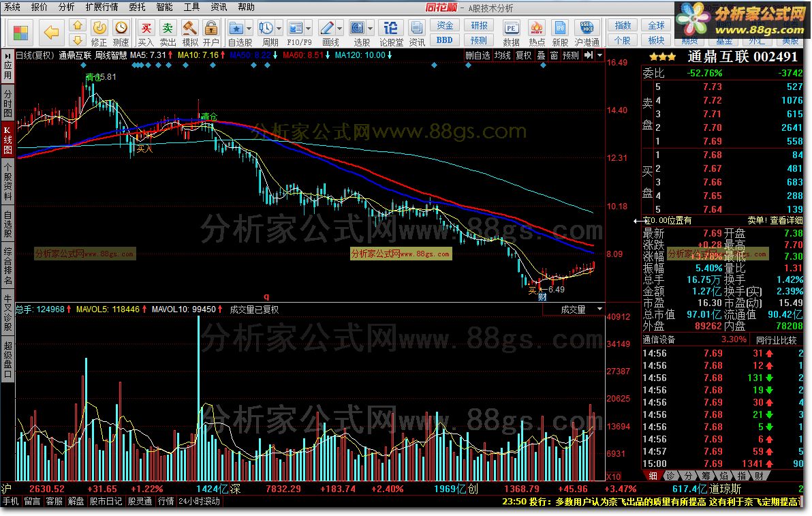
Task: Open the 模拟 gavel icon
Action: pyautogui.click(x=189, y=28)
